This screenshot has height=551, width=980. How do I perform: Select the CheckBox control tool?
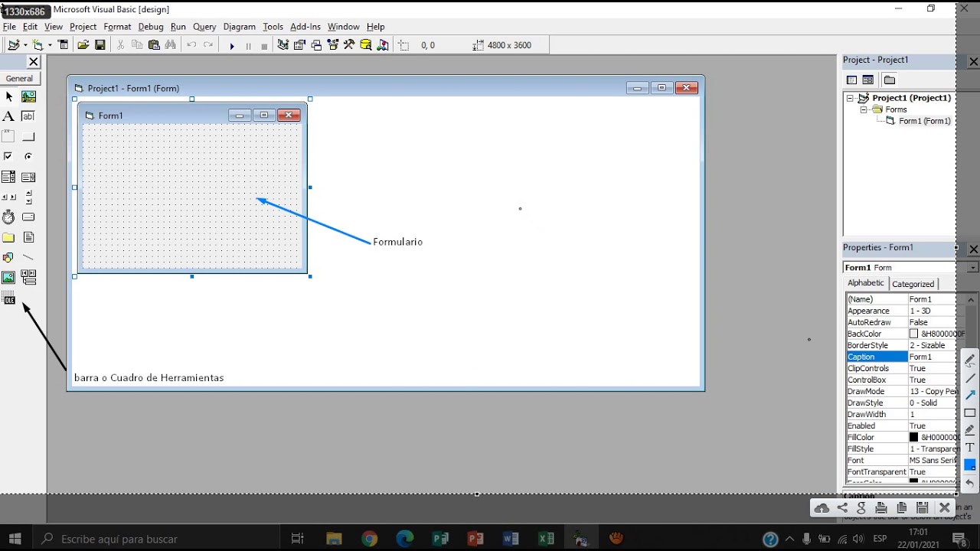[8, 157]
